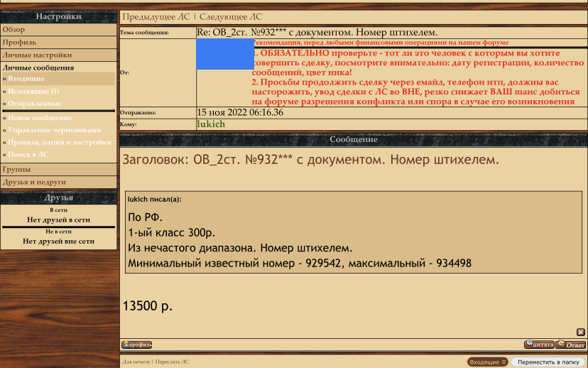Select Исходящие (1) folder

pos(34,92)
